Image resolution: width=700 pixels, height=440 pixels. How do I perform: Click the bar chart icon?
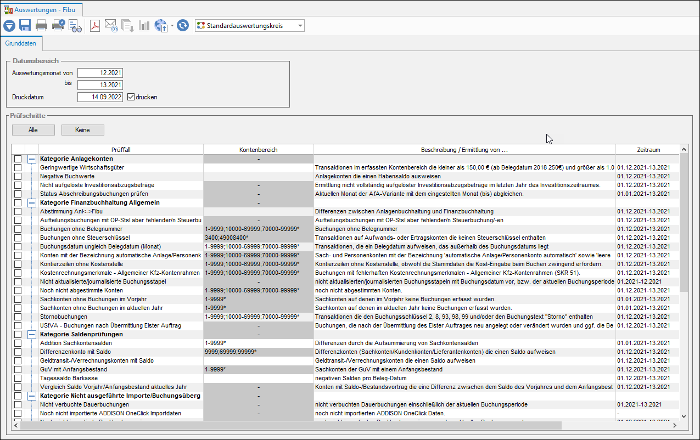pyautogui.click(x=144, y=25)
